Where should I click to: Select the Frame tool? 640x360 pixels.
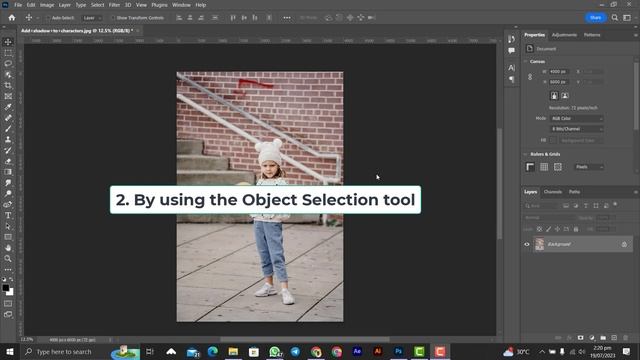point(8,96)
